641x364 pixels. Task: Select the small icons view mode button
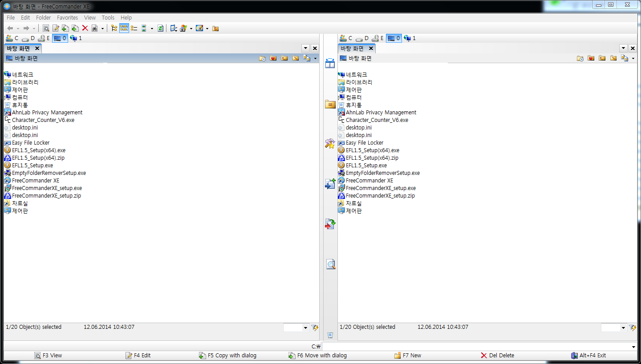click(124, 28)
